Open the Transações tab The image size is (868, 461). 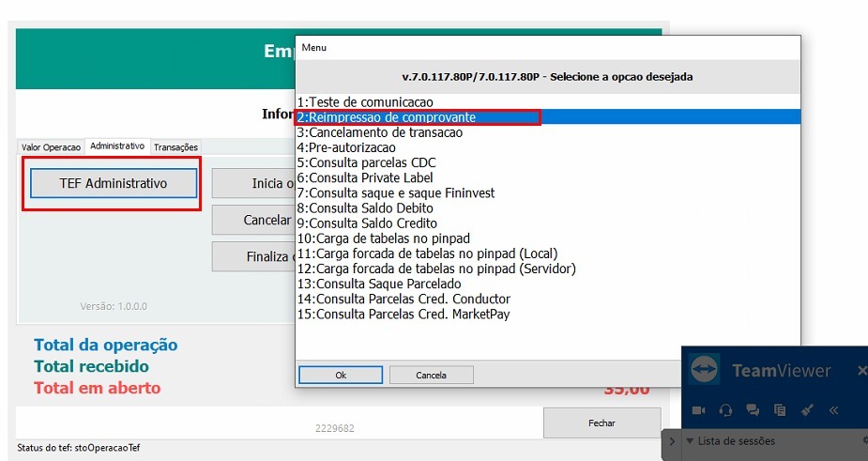[x=175, y=146]
